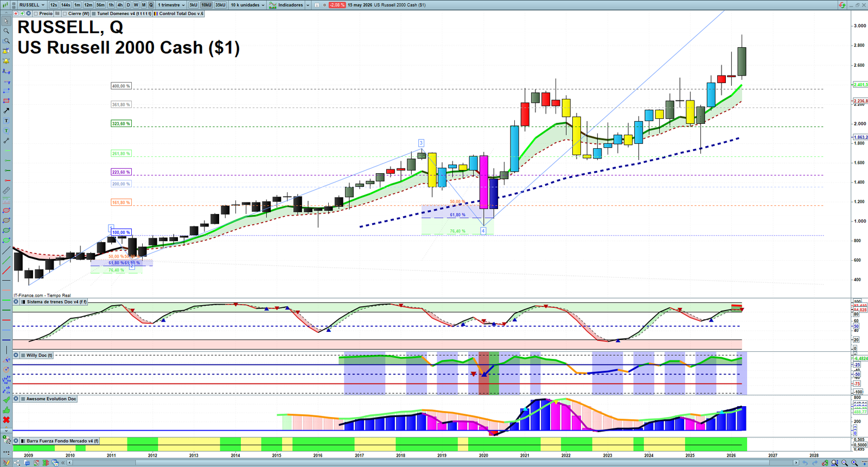Click the 323,60 % Fibonacci level label
Screen dimensions: 868x467
click(121, 124)
